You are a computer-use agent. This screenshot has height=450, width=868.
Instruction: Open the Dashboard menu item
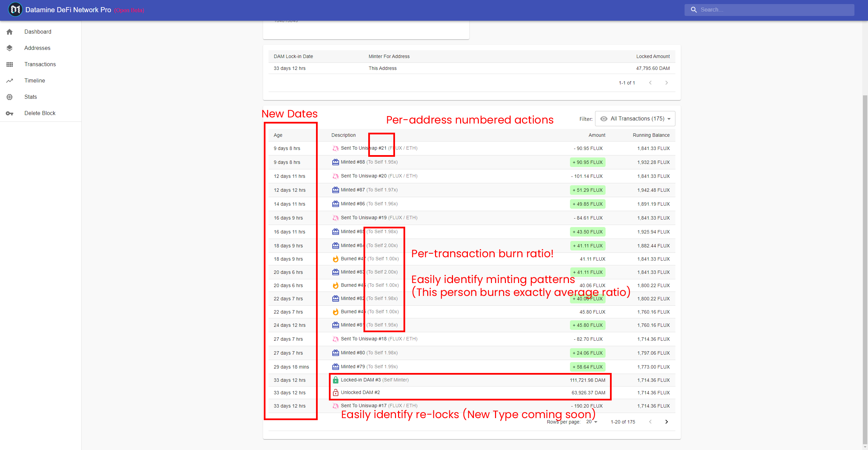click(x=41, y=32)
